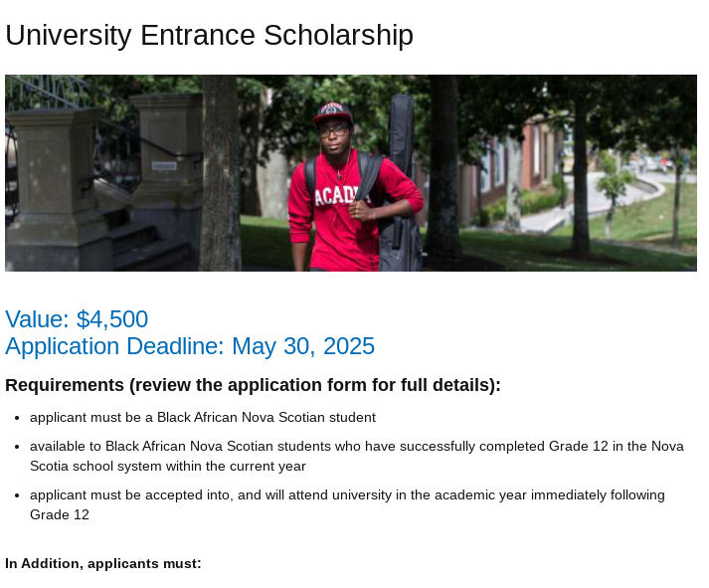Click the bullet beside the university acceptance requirement
Screen dimensions: 709x588
pyautogui.click(x=16, y=495)
